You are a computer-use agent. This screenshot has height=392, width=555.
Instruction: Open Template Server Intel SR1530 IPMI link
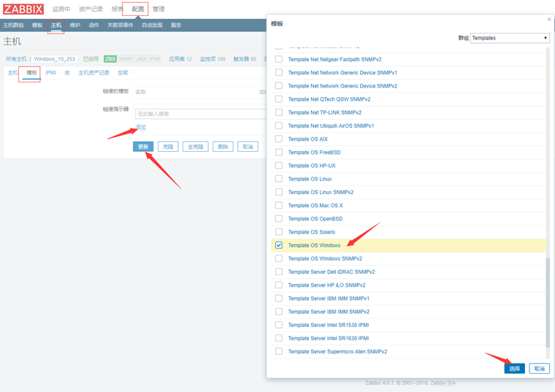click(329, 325)
